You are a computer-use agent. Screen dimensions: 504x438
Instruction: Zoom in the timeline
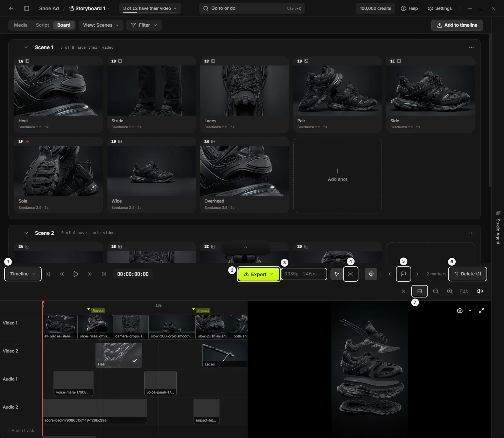tap(450, 291)
